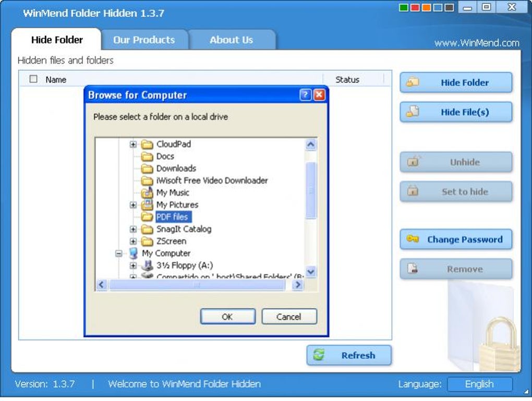
Task: Expand the 3½ Floppy (A:) node
Action: (134, 265)
